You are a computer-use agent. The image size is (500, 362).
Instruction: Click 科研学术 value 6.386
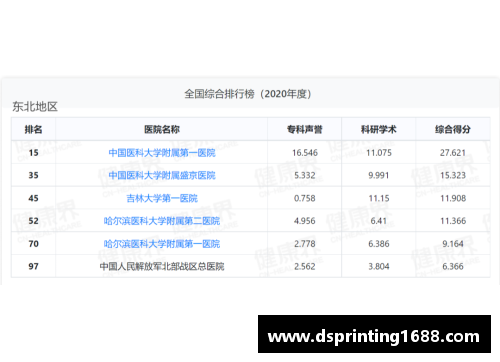click(x=379, y=244)
